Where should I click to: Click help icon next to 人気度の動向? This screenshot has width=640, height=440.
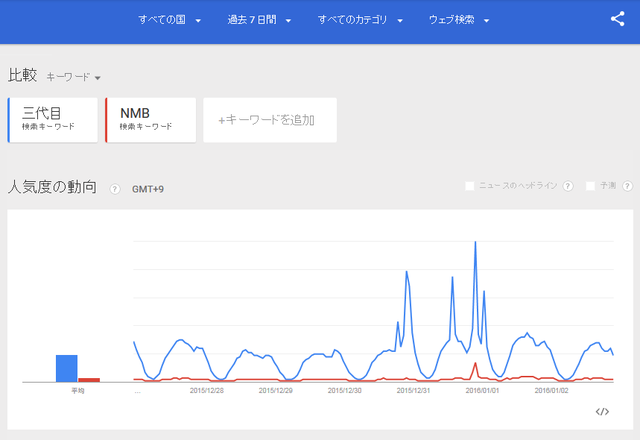[x=115, y=189]
